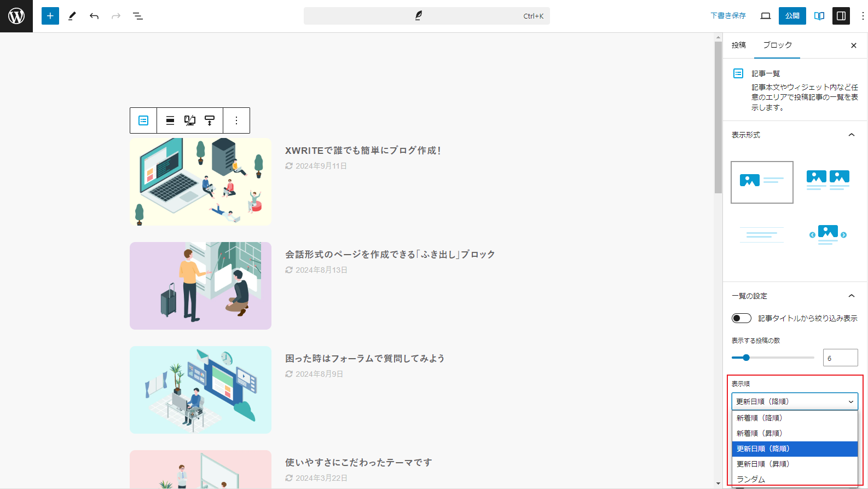Click the blue block inserter plus button
This screenshot has height=489, width=868.
point(50,16)
